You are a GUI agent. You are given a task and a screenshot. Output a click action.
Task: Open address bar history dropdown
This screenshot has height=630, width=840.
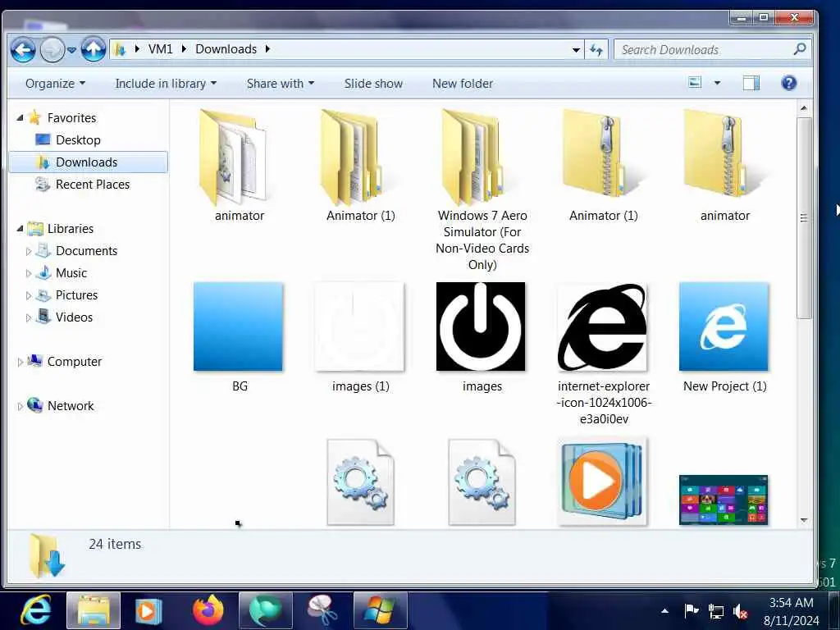click(x=576, y=50)
